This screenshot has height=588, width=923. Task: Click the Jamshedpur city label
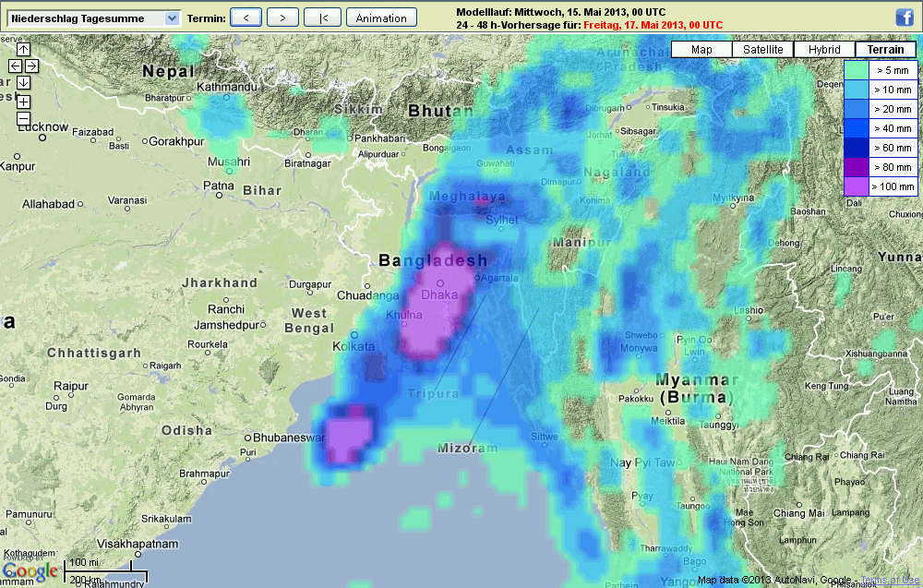(x=227, y=325)
